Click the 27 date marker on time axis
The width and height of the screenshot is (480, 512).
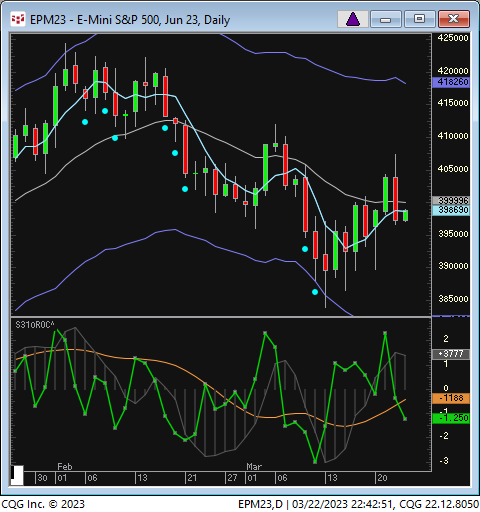click(232, 478)
